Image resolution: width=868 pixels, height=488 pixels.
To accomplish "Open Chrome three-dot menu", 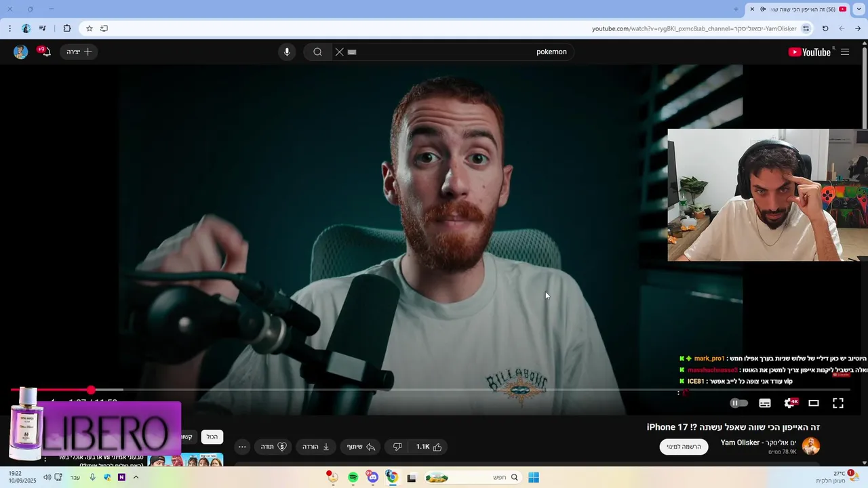I will pyautogui.click(x=9, y=28).
